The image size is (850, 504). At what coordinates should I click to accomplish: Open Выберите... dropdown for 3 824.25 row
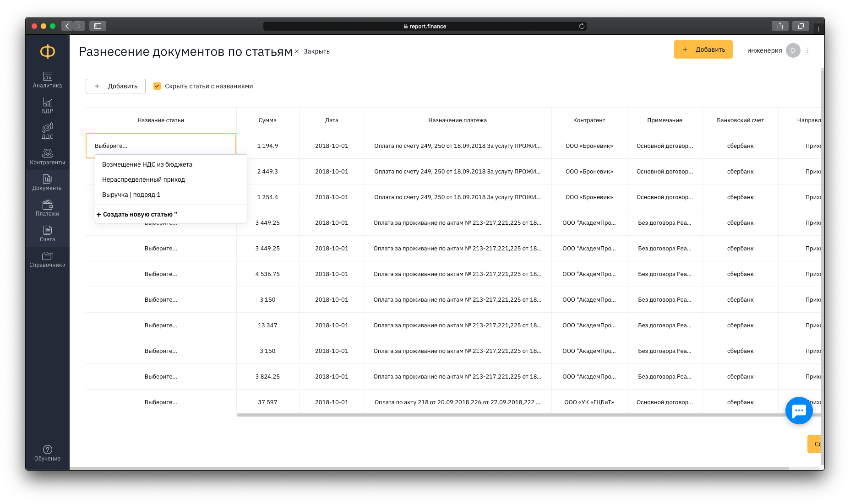coord(161,377)
